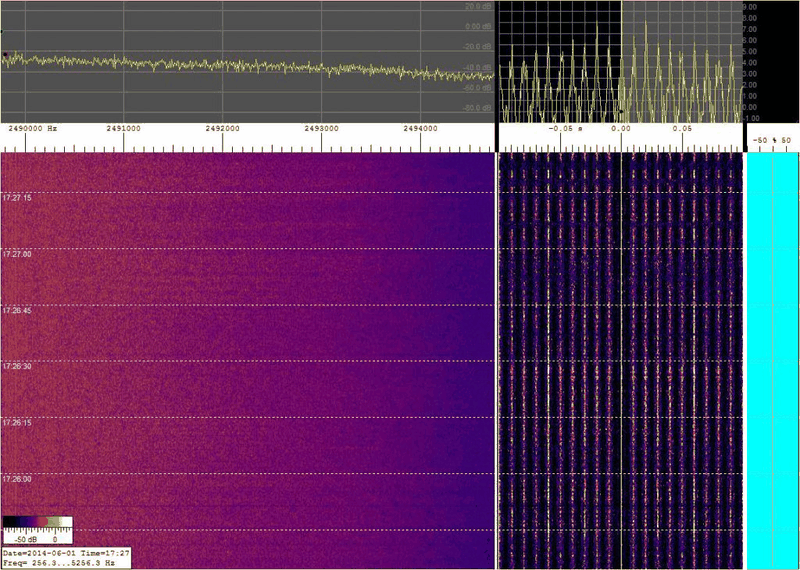Click the '2492000' frequency axis label
The height and width of the screenshot is (570, 800).
[x=222, y=129]
